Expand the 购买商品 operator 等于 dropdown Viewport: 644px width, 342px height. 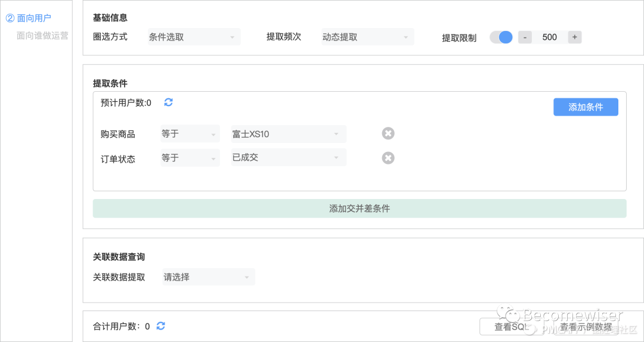pos(190,134)
